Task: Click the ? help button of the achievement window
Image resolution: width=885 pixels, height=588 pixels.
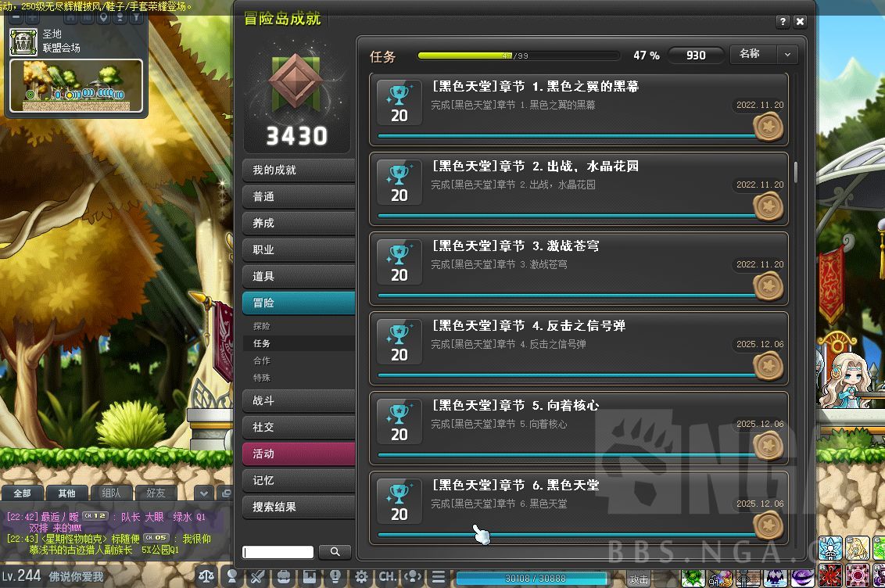Action: [x=783, y=22]
